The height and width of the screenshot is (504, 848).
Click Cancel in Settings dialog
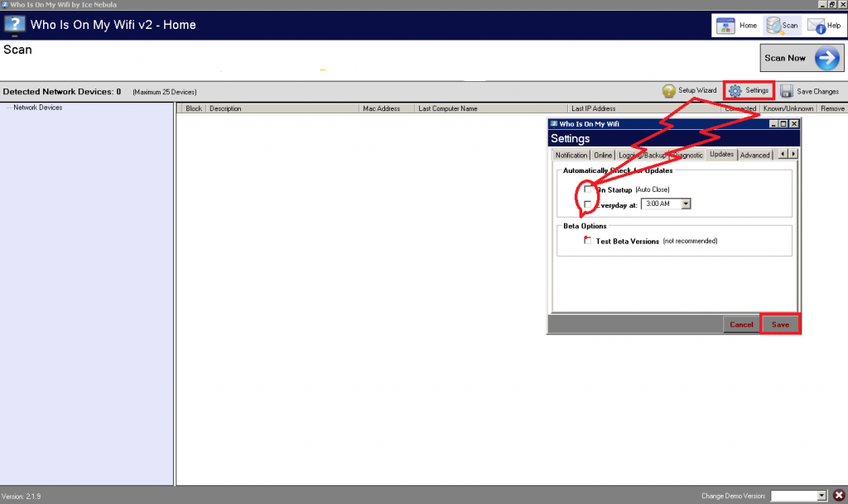click(741, 324)
